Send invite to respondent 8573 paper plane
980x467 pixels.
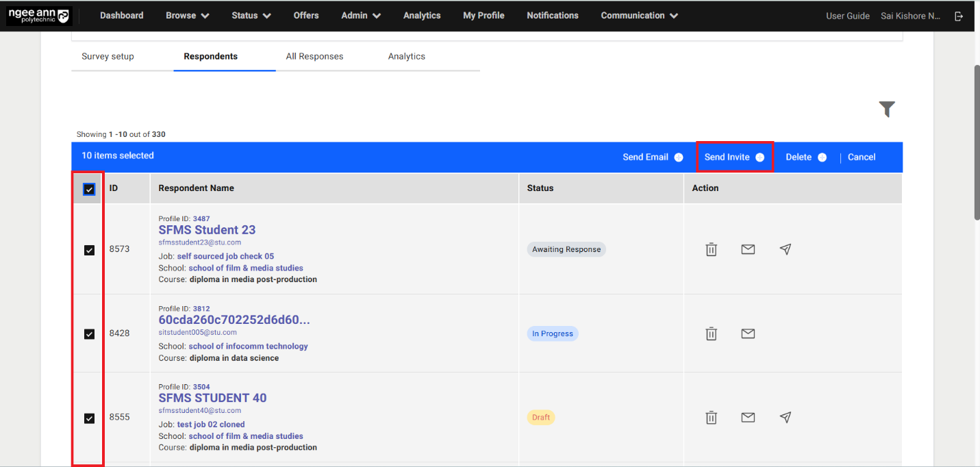(786, 249)
